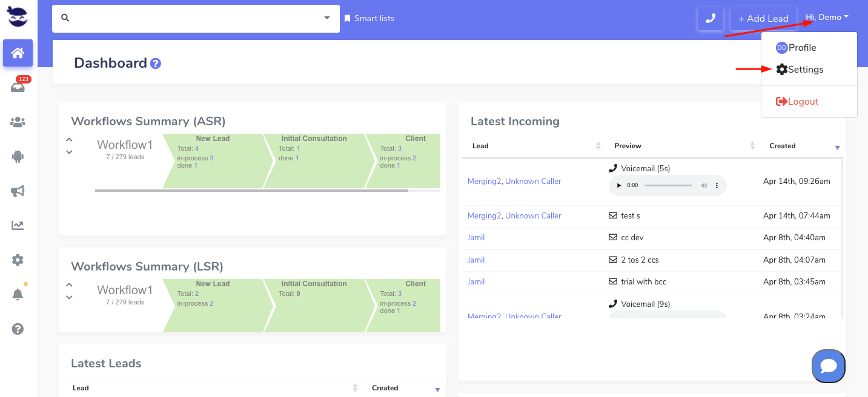Open the contacts group sidebar icon

18,122
